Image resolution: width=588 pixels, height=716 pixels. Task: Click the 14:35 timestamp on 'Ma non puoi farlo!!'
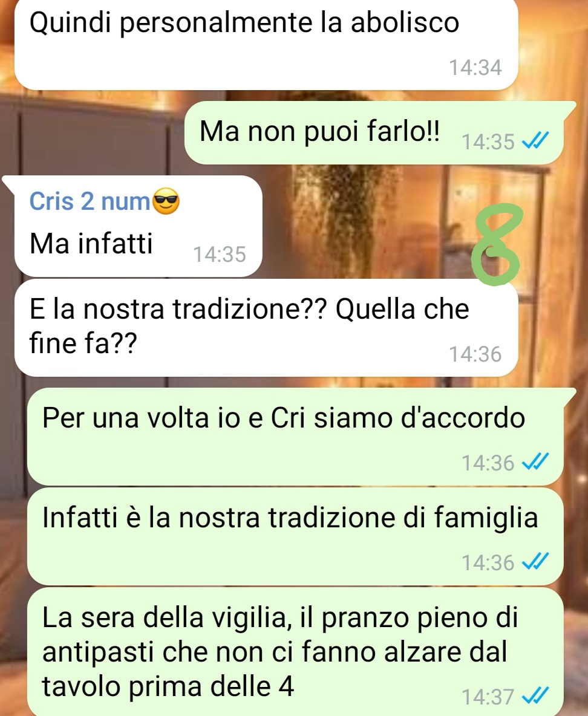pyautogui.click(x=488, y=142)
